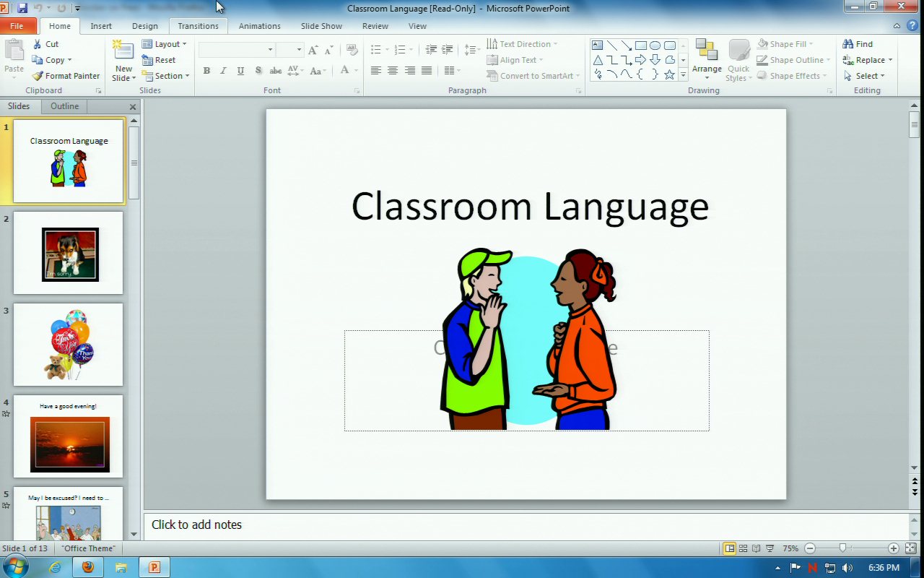Switch to Slide Sorter view icon
The height and width of the screenshot is (578, 924).
(x=743, y=548)
